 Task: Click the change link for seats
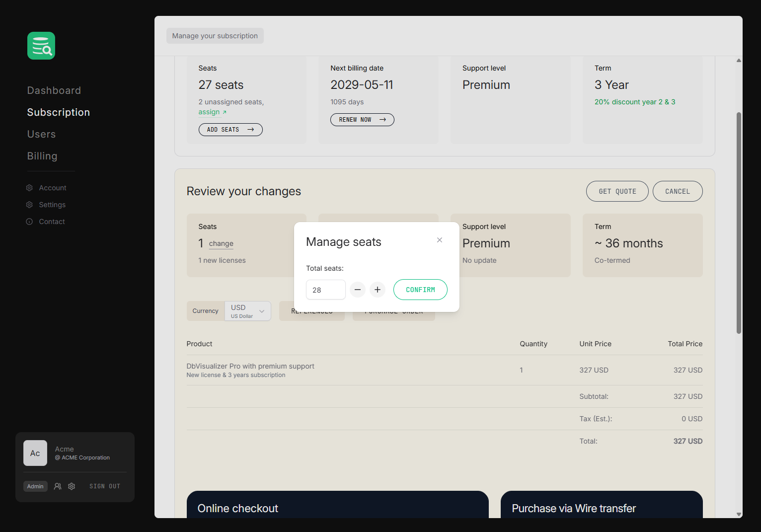(x=221, y=243)
